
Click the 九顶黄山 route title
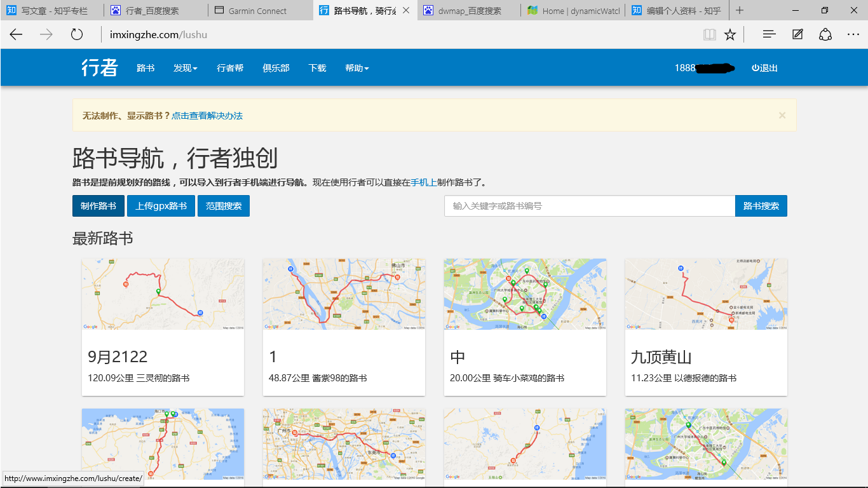click(661, 357)
